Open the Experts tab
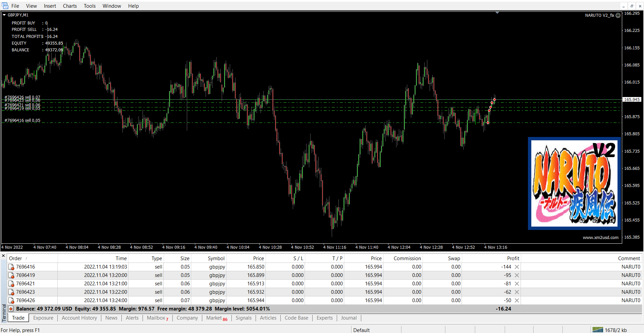Image resolution: width=644 pixels, height=333 pixels. [324, 318]
